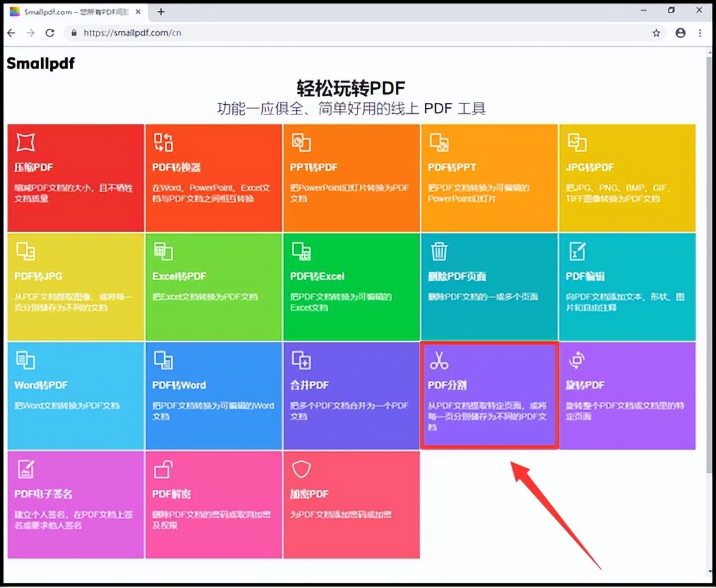Open the 合并PDF merge tool
This screenshot has width=716, height=588.
coord(301,360)
